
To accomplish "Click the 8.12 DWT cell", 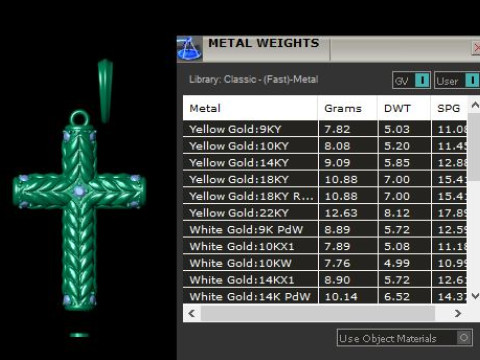I will click(x=404, y=213).
